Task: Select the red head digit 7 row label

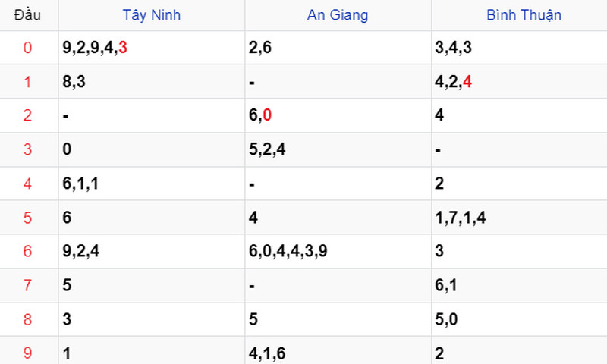Action: (27, 285)
